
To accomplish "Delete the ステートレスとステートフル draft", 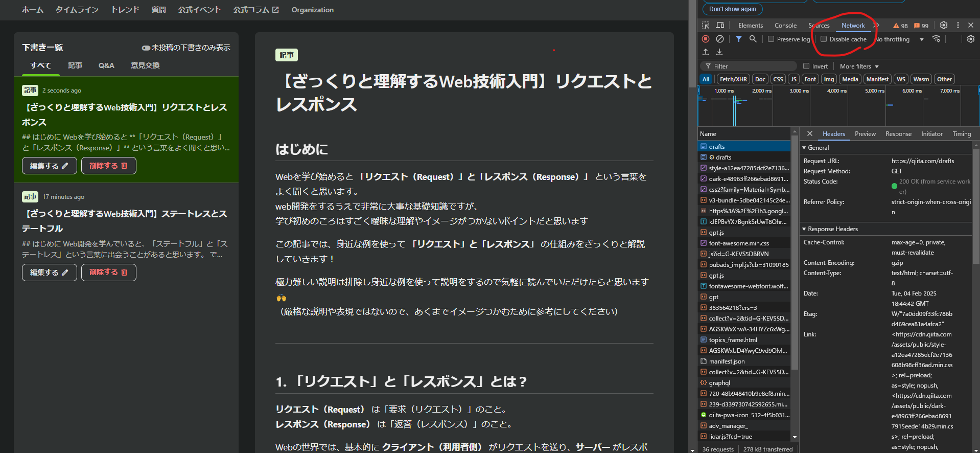I will tap(108, 273).
